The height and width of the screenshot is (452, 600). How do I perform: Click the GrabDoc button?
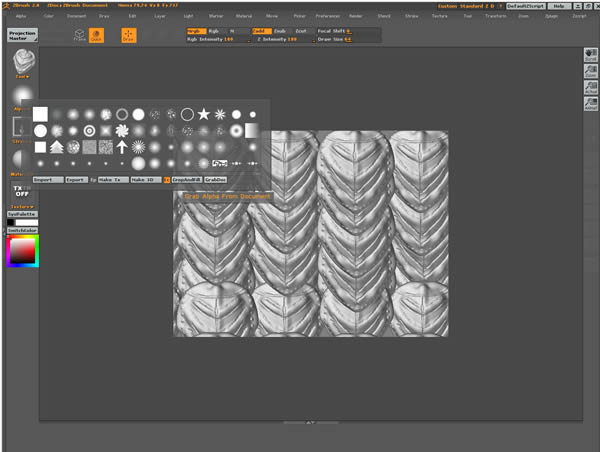coord(215,179)
